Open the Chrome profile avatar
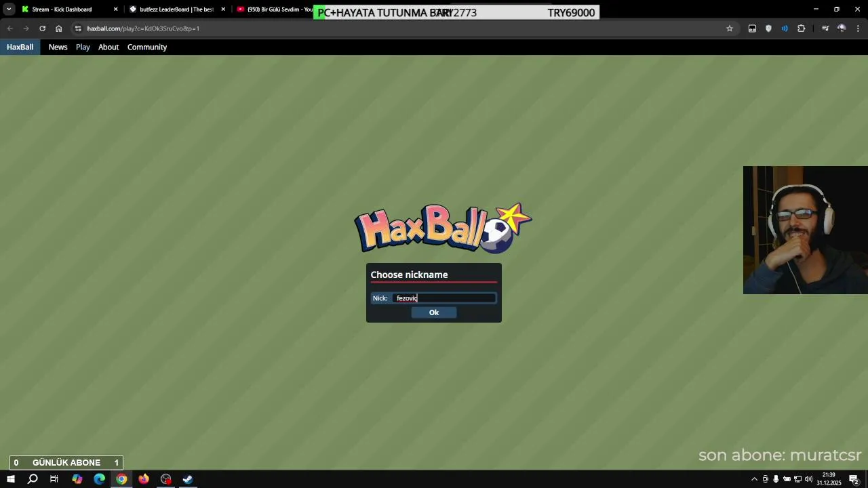This screenshot has width=868, height=488. point(842,28)
